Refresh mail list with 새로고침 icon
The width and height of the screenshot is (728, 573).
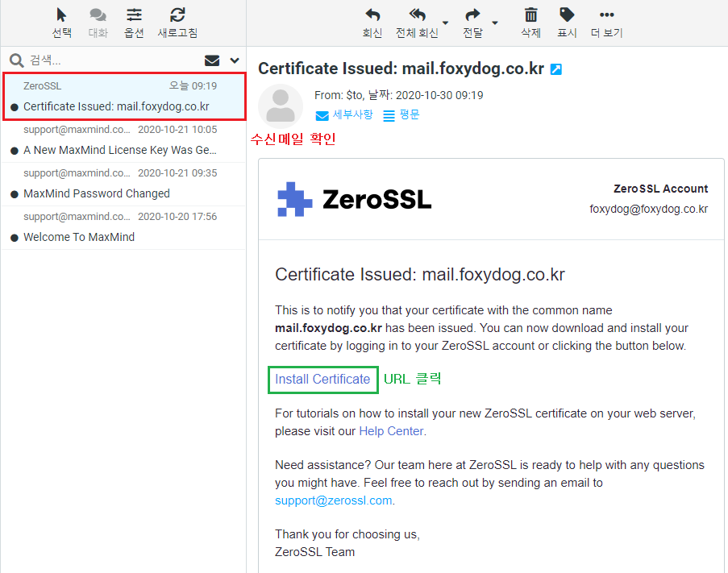(x=177, y=15)
